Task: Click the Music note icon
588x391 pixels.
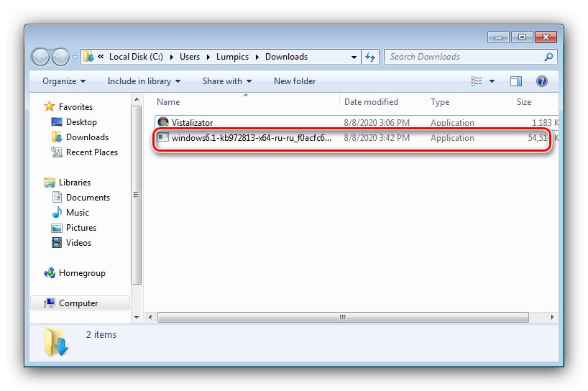Action: tap(57, 212)
